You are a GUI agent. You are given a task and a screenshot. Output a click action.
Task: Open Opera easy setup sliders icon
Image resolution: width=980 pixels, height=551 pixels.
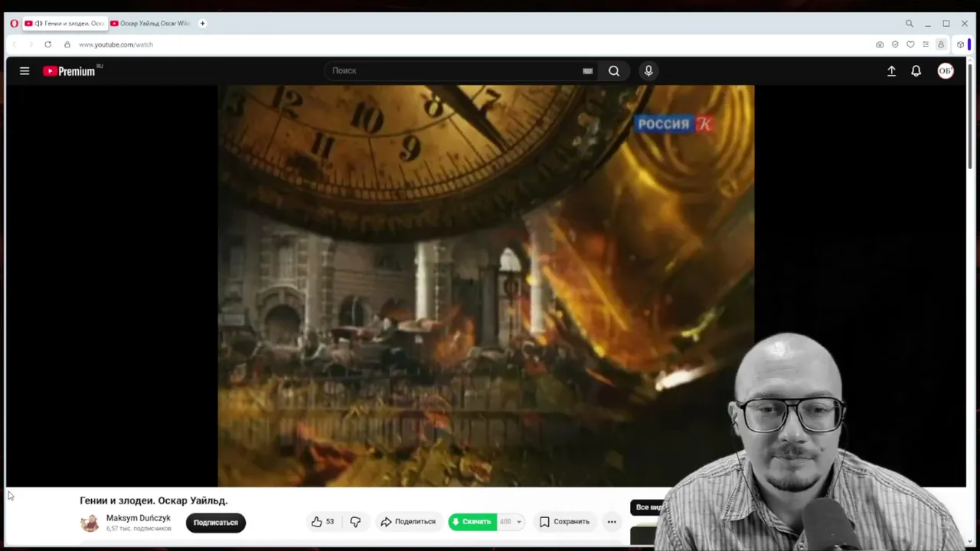926,44
